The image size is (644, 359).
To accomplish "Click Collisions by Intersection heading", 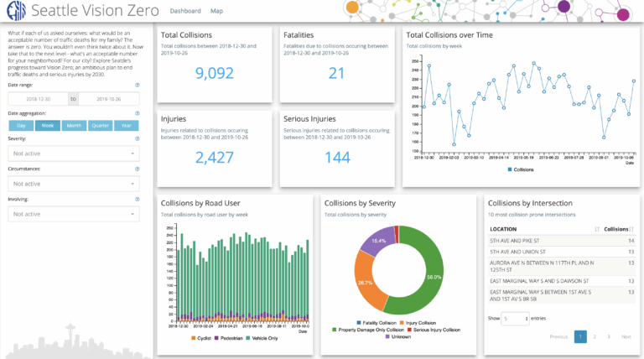I will click(x=530, y=203).
